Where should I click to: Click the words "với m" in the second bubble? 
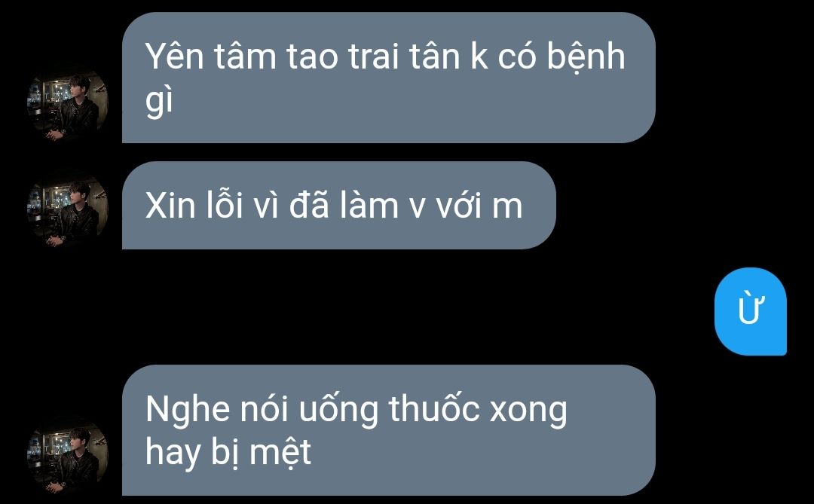coord(479,205)
